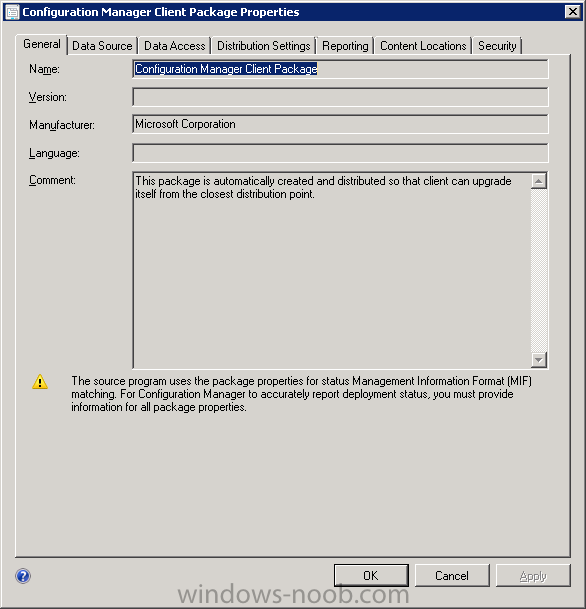Click the Comment scrollbar track
Image resolution: width=586 pixels, height=609 pixels.
pyautogui.click(x=539, y=270)
